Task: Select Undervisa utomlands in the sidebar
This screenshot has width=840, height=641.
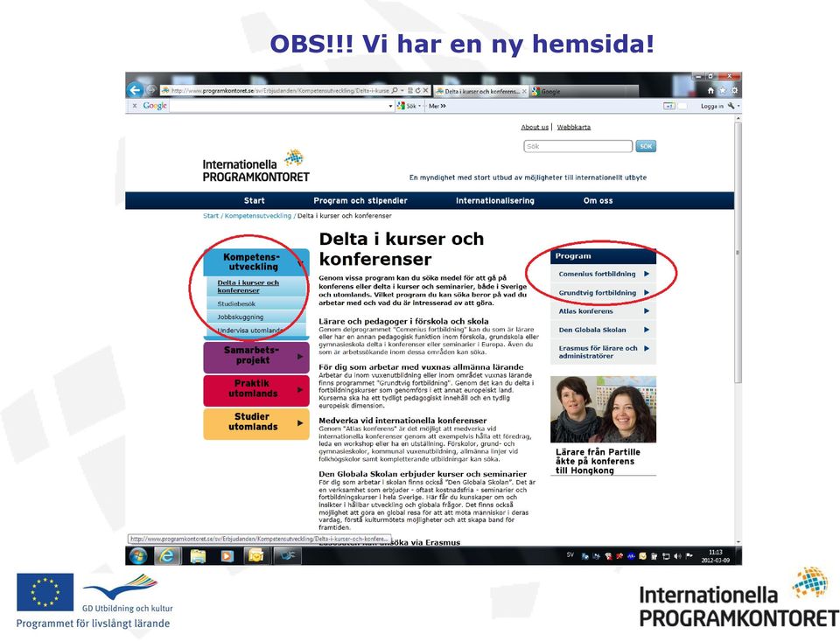Action: coord(249,331)
